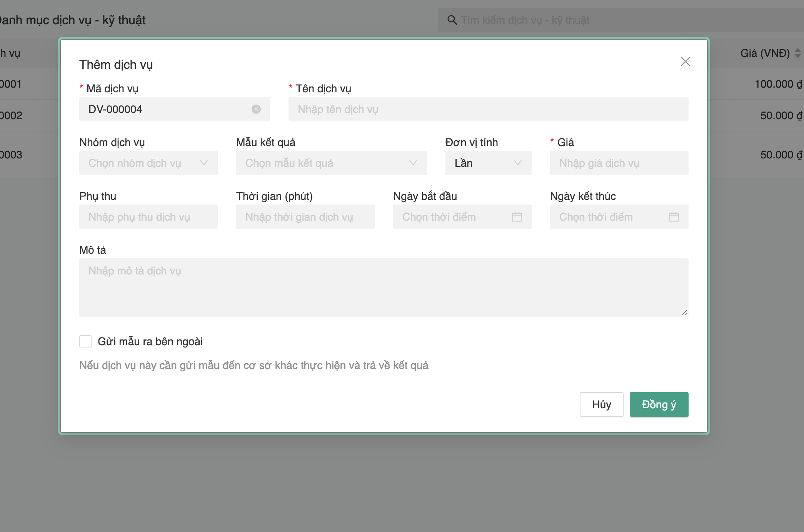The height and width of the screenshot is (532, 804).
Task: Click the Phụ thu input field
Action: (148, 217)
